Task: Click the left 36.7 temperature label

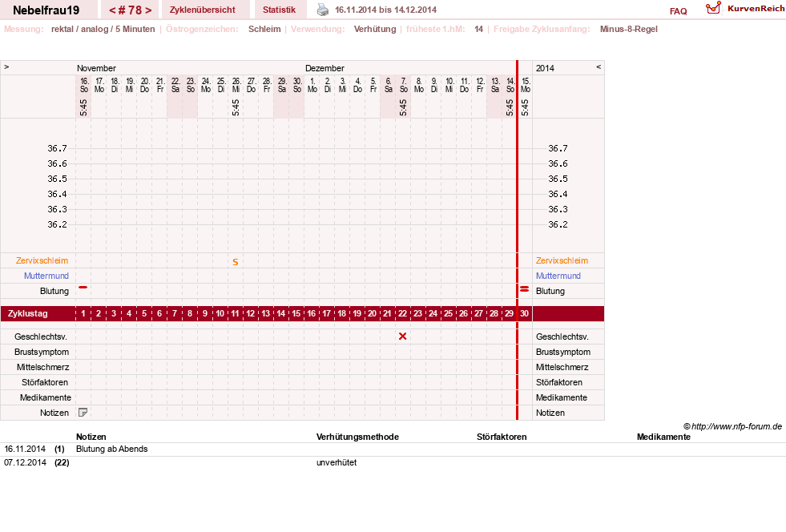Action: (57, 148)
